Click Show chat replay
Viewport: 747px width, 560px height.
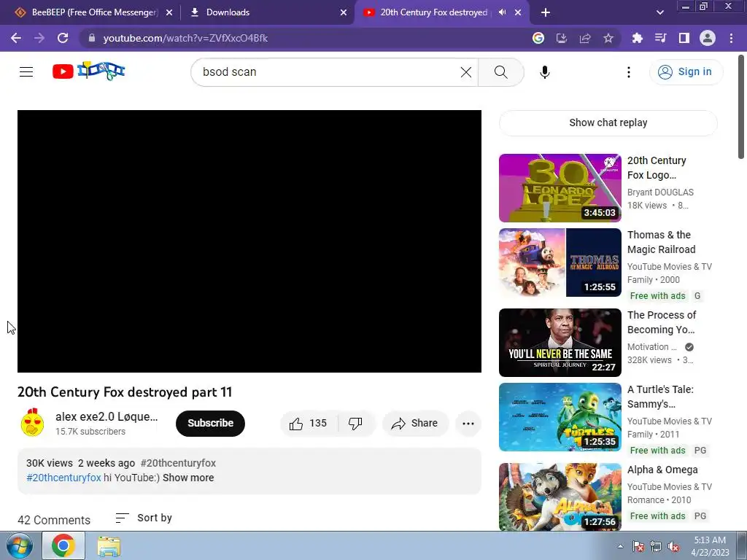[608, 122]
